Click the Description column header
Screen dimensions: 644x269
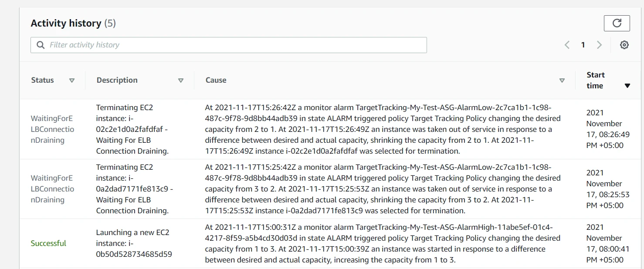tap(117, 80)
